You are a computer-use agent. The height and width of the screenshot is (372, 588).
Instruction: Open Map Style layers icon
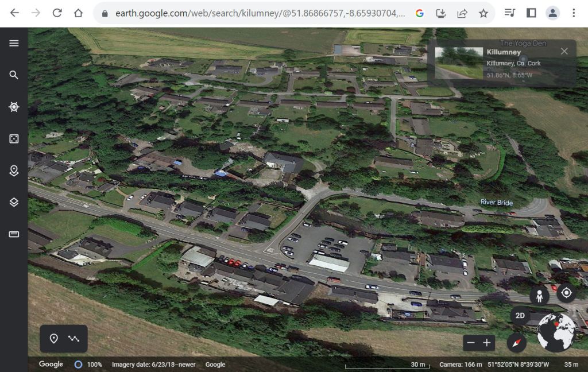point(14,202)
